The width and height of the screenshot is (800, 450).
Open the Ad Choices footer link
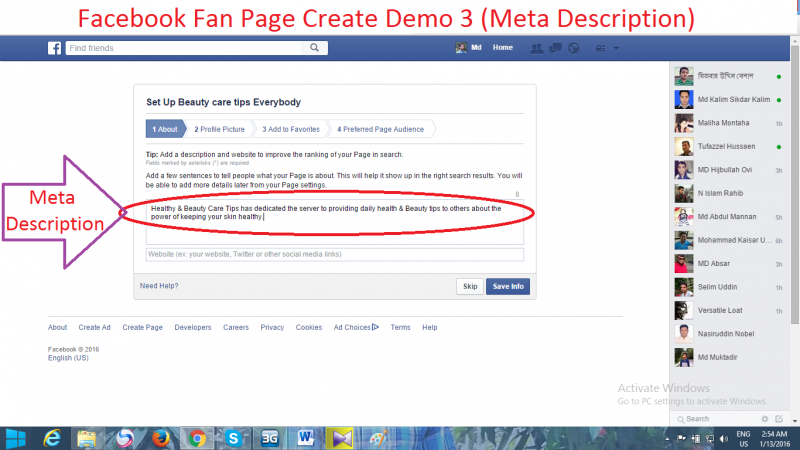click(x=356, y=327)
